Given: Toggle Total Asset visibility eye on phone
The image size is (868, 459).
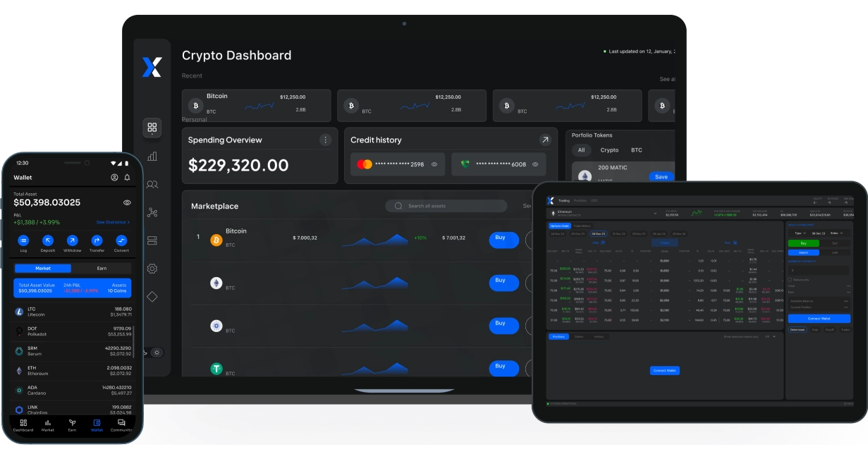Looking at the screenshot, I should click(127, 203).
